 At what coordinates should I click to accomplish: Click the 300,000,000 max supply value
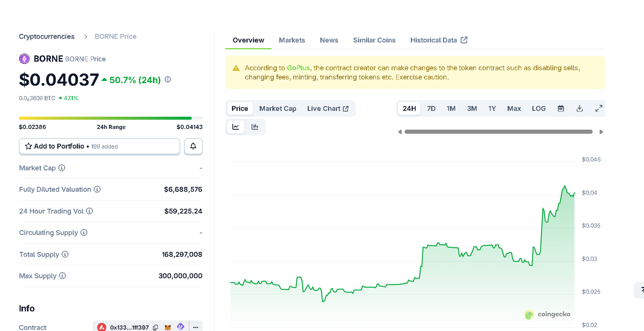pyautogui.click(x=180, y=276)
